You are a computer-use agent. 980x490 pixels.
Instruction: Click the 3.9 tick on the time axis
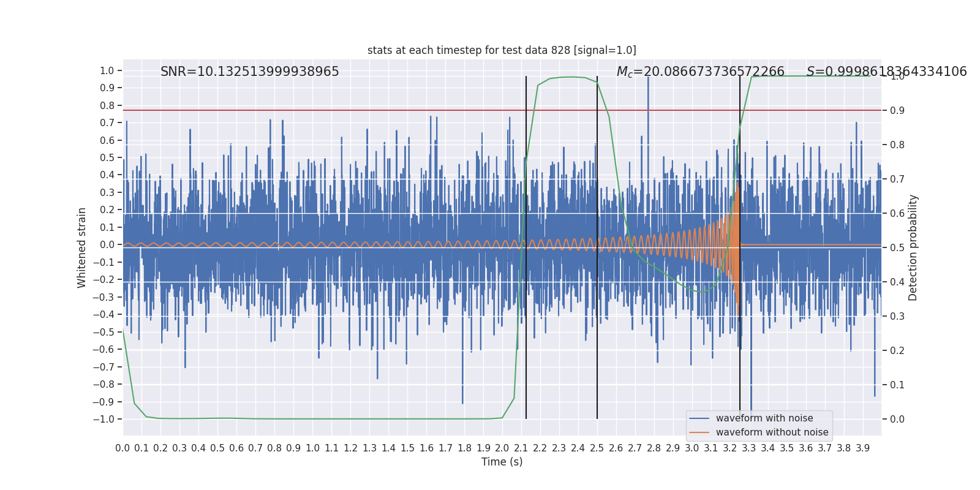863,448
